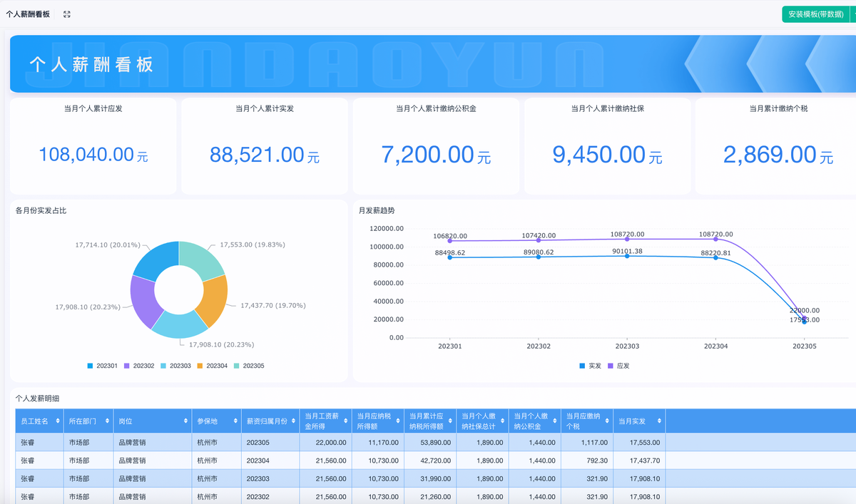The image size is (856, 504).
Task: Click the 202303 data point on 应发 line
Action: tap(627, 239)
